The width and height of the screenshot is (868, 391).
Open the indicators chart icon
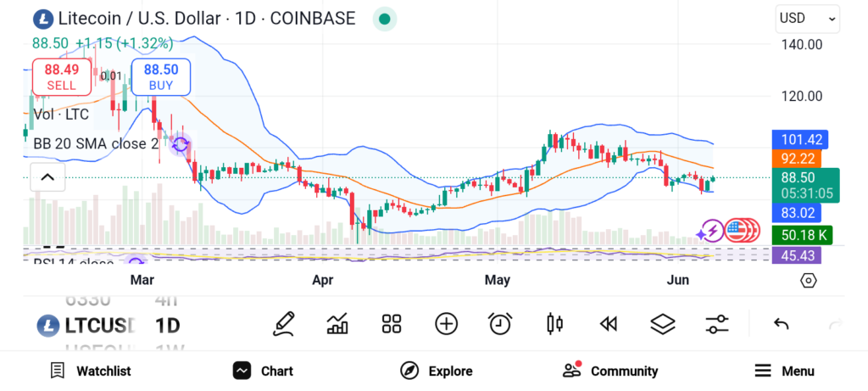(x=337, y=324)
